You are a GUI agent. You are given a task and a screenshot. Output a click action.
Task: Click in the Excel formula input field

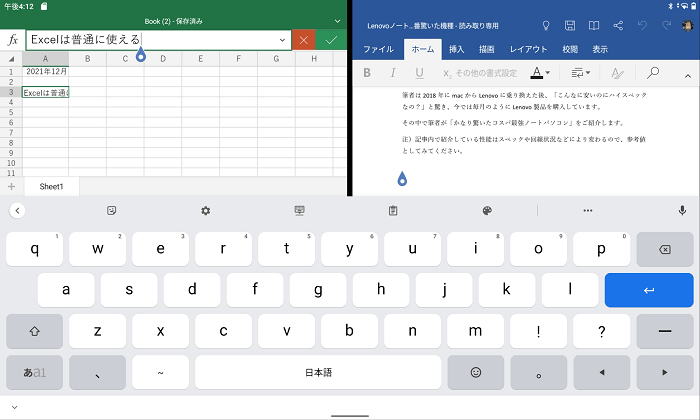(x=152, y=40)
